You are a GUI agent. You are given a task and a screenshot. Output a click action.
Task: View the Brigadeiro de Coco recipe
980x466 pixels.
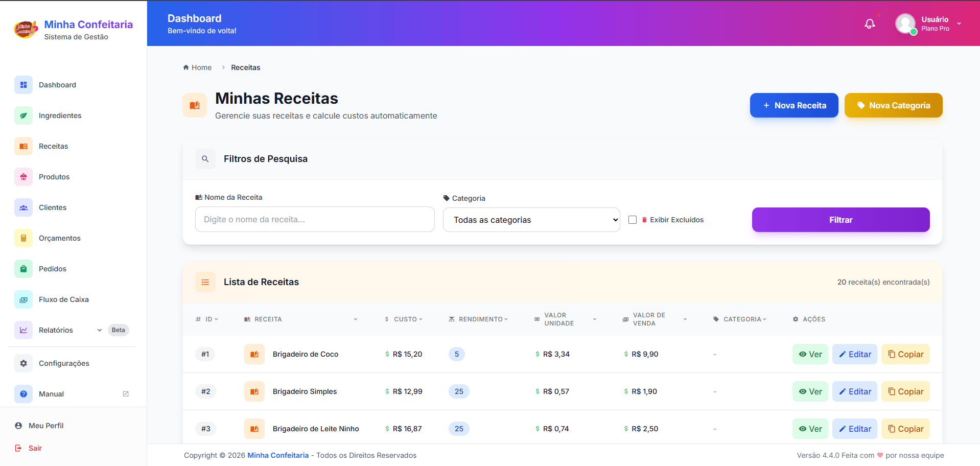810,354
